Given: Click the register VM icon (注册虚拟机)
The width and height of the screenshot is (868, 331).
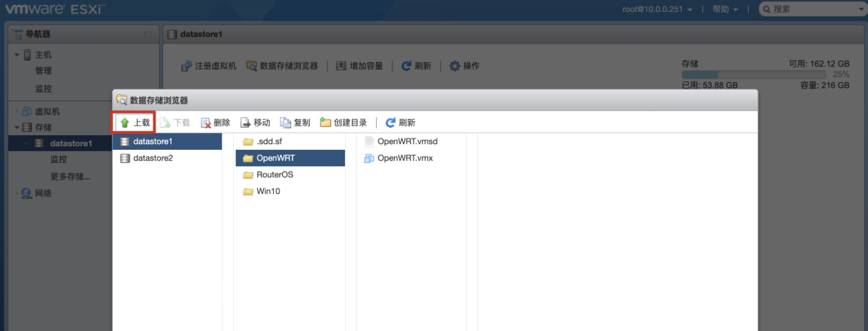Looking at the screenshot, I should coord(186,66).
